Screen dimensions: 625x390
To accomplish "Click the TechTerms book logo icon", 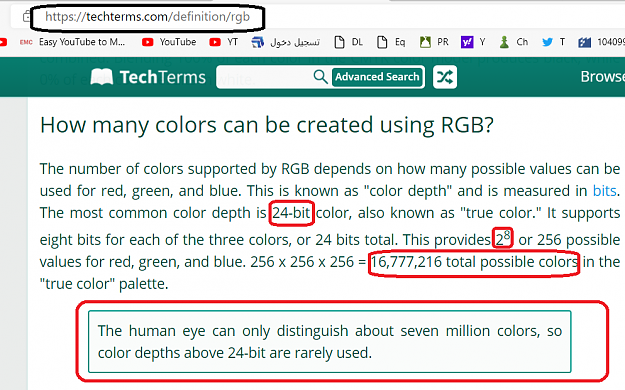I will (102, 77).
